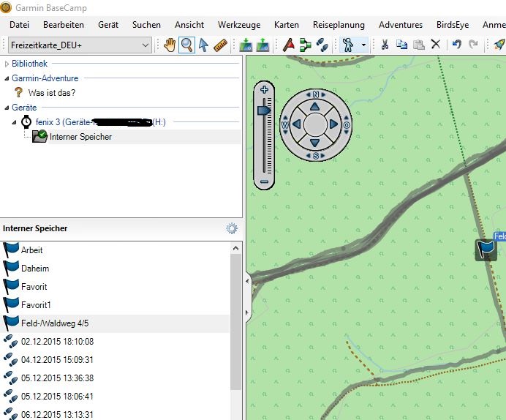Click the S rotate control on compass

[x=316, y=156]
